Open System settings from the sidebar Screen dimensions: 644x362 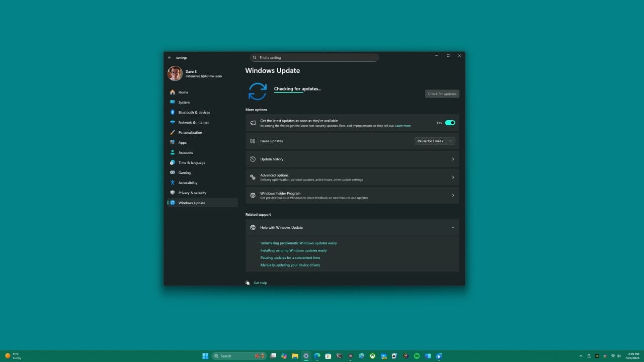click(x=184, y=102)
